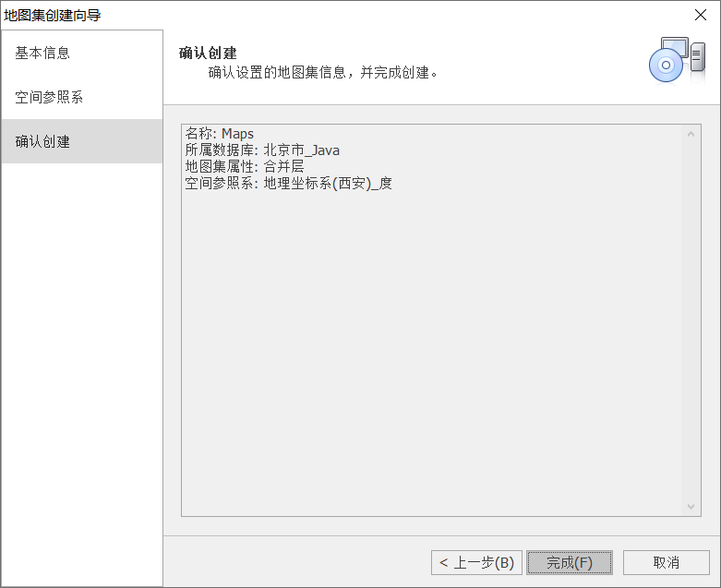Screen dimensions: 721x588
Task: Click the blank sidebar area below 确认创建
Action: coord(81,369)
